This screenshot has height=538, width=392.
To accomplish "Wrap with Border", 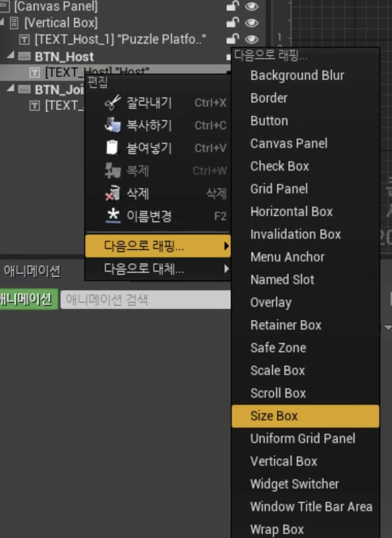I will pyautogui.click(x=305, y=98).
